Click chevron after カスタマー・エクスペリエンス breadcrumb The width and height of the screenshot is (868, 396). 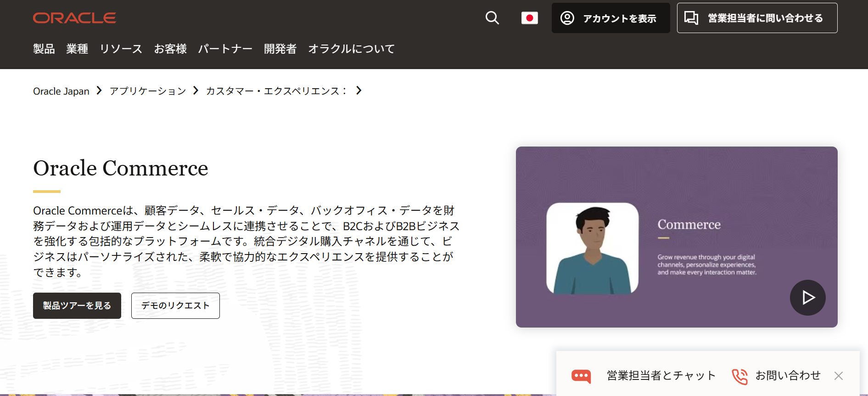click(x=359, y=91)
